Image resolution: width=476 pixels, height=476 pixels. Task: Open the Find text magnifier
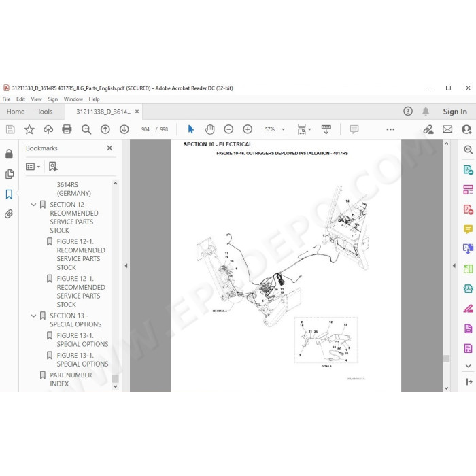point(86,129)
